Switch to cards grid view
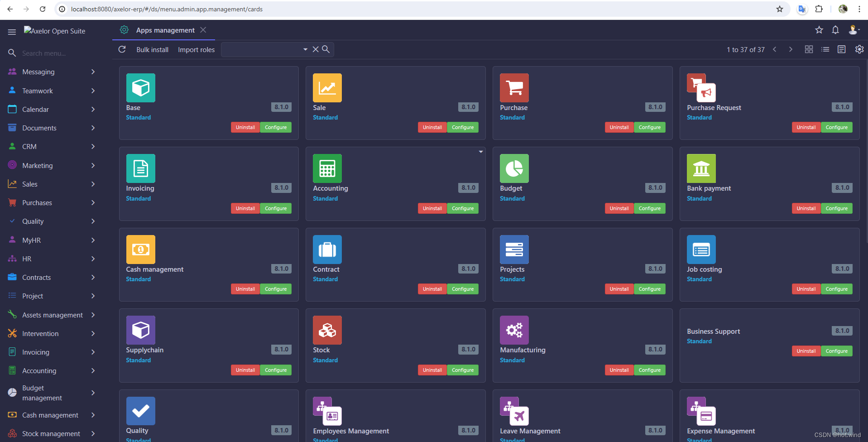The image size is (868, 442). coord(809,49)
